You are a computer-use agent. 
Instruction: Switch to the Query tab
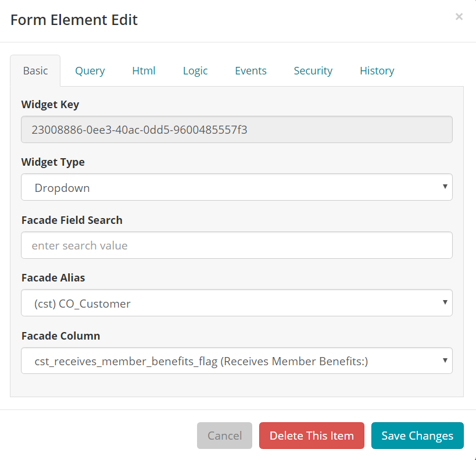coord(90,70)
